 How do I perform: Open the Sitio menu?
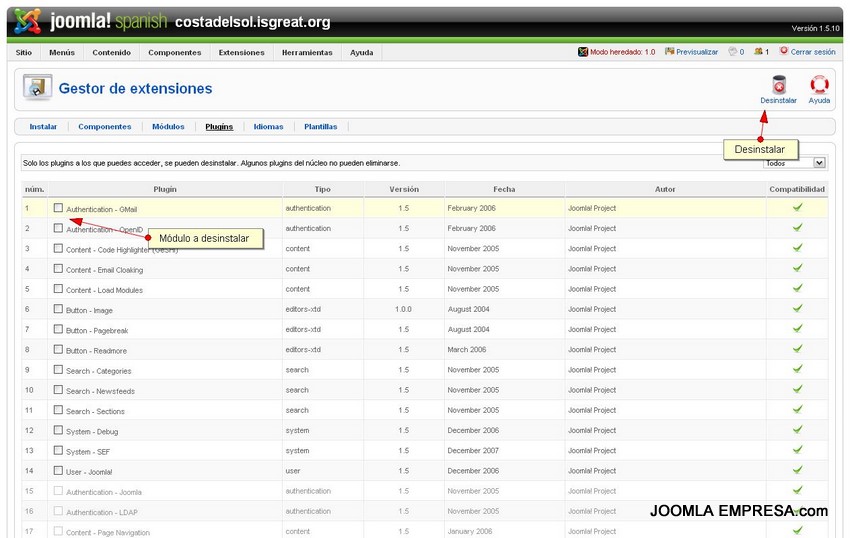pyautogui.click(x=24, y=53)
